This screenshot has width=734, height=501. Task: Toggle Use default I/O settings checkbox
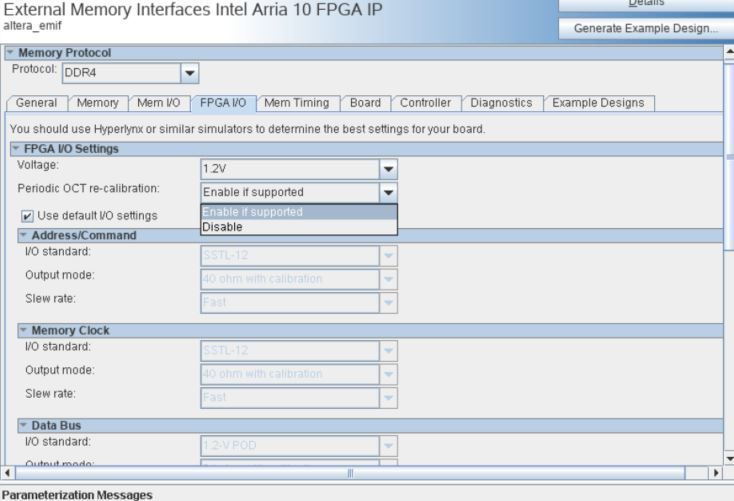coord(27,216)
